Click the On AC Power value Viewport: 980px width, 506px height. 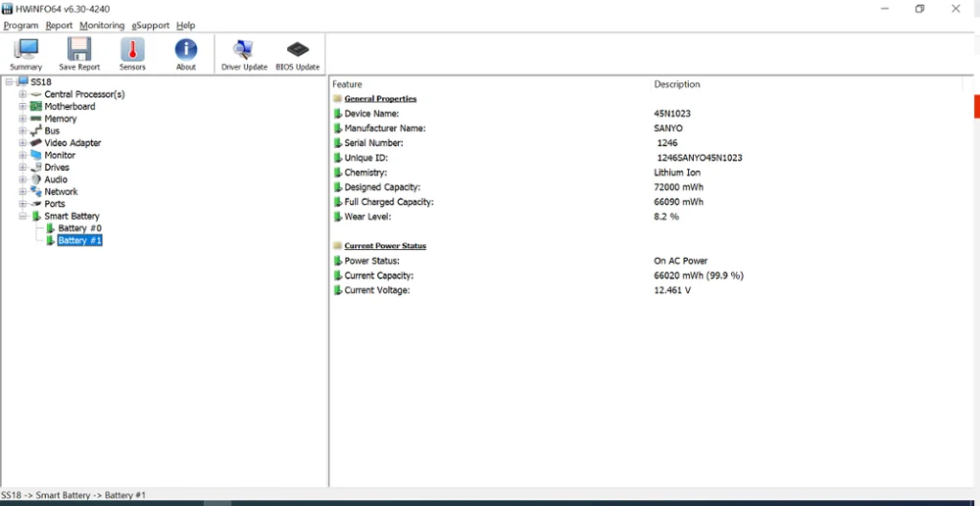pos(681,261)
